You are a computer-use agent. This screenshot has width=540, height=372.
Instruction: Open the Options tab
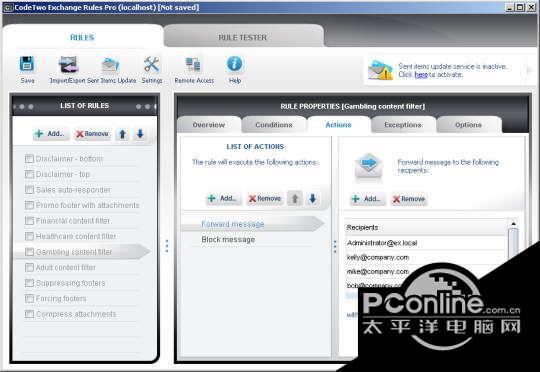[468, 125]
